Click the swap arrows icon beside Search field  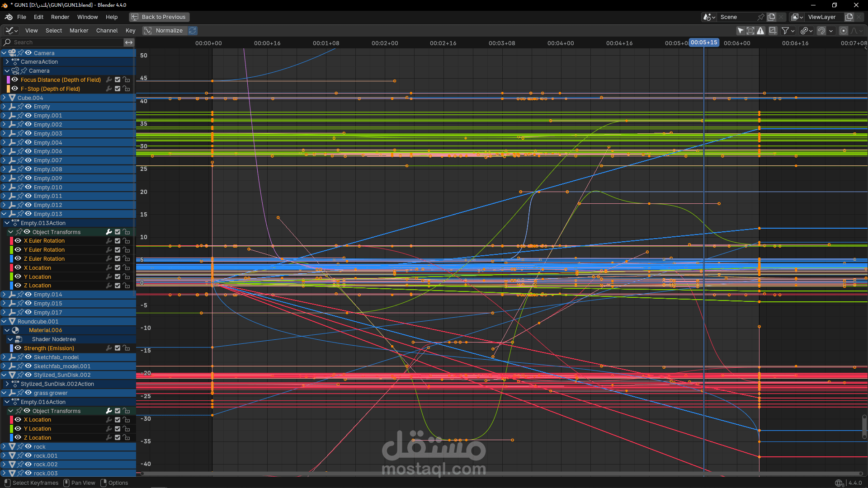pos(129,42)
